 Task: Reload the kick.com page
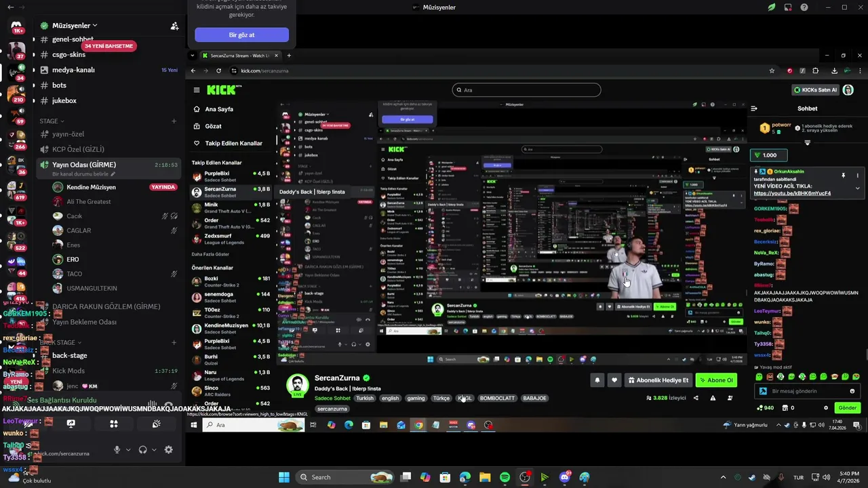point(218,70)
